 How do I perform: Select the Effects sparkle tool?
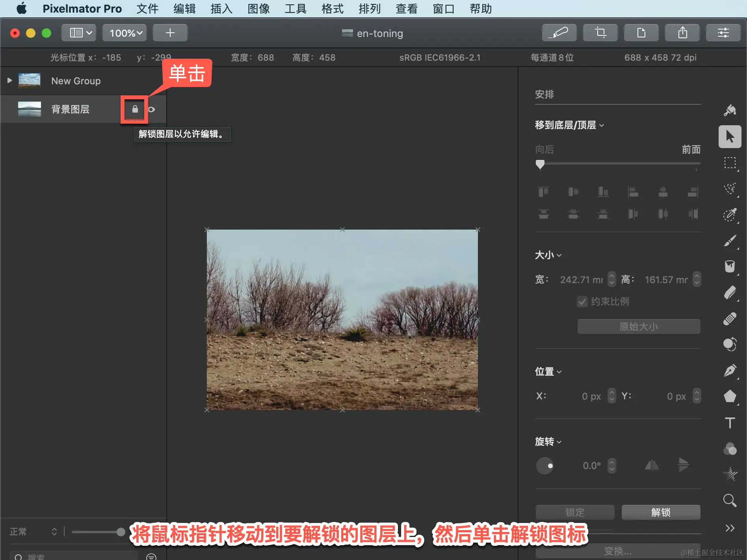point(730,475)
